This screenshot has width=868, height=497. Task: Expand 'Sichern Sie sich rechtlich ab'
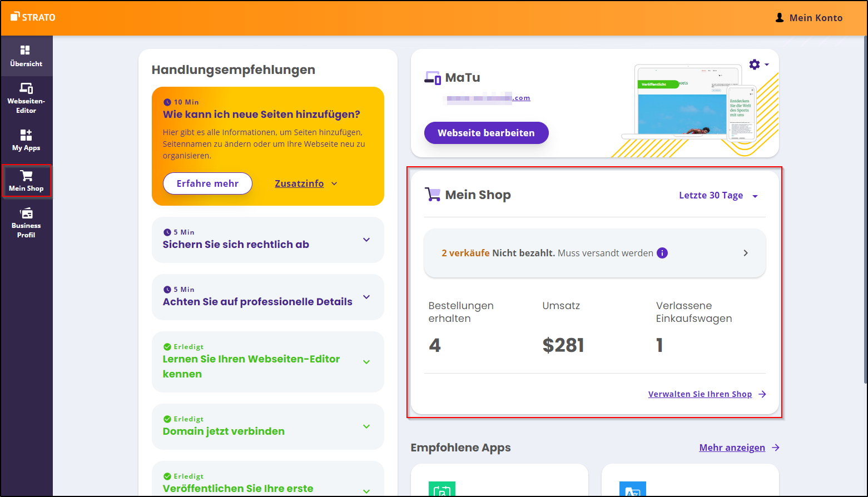coord(366,240)
